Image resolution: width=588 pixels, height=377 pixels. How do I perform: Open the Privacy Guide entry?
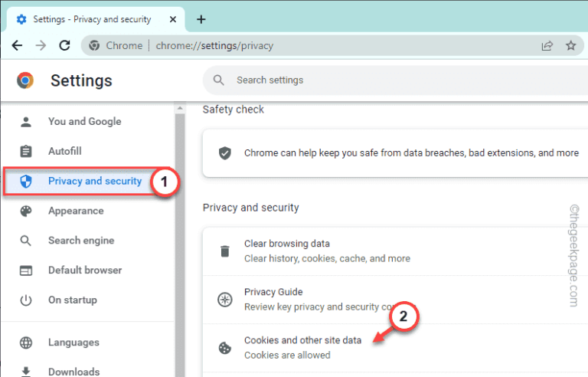pyautogui.click(x=273, y=292)
